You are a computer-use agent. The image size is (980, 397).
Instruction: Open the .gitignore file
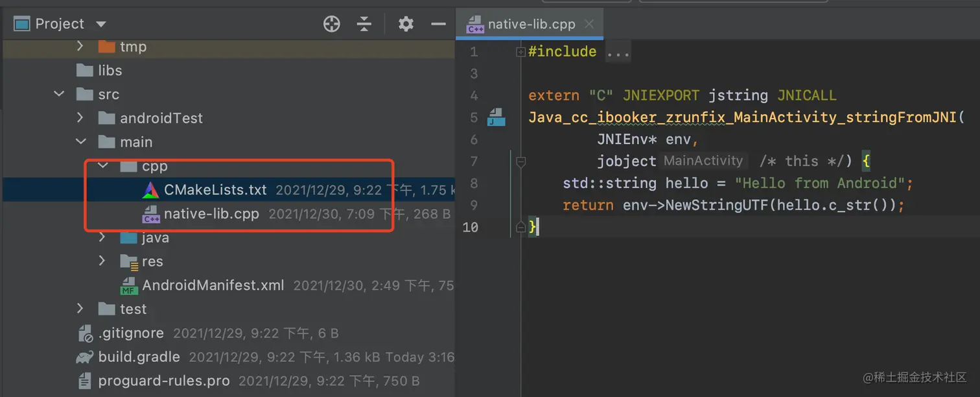tap(131, 333)
